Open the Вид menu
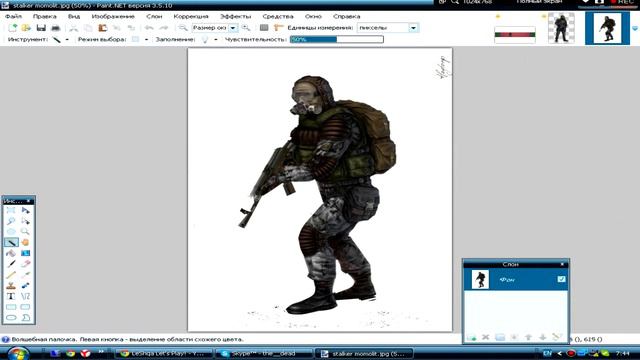 pyautogui.click(x=74, y=16)
